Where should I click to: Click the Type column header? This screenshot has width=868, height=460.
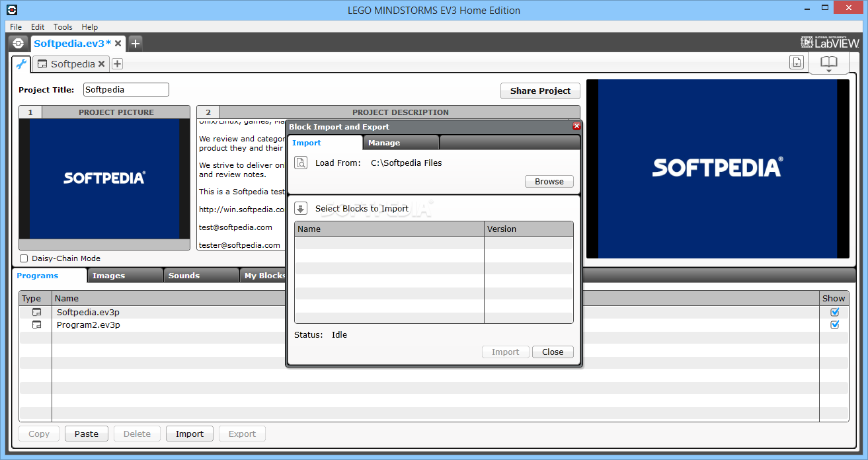35,298
